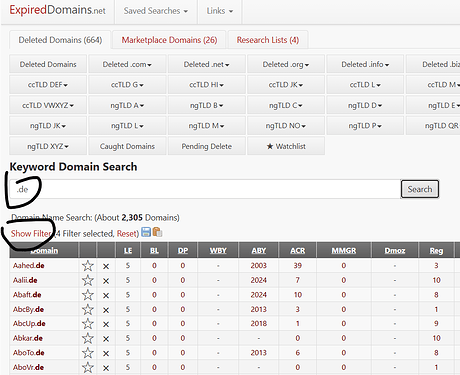Viewport: 460px width, 375px height.
Task: Remove Abaft.de with the X icon
Action: [106, 295]
